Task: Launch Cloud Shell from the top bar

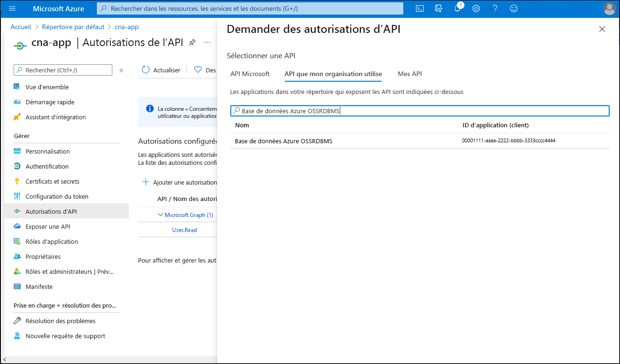Action: tap(420, 8)
